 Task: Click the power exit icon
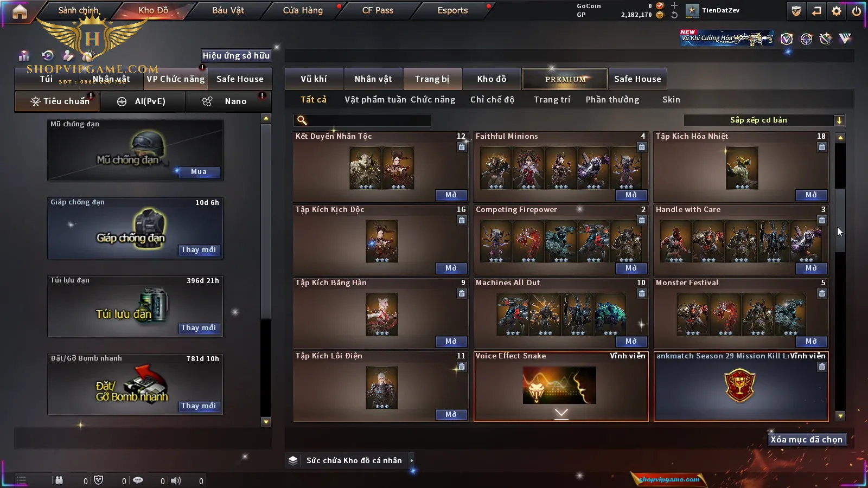(x=856, y=10)
